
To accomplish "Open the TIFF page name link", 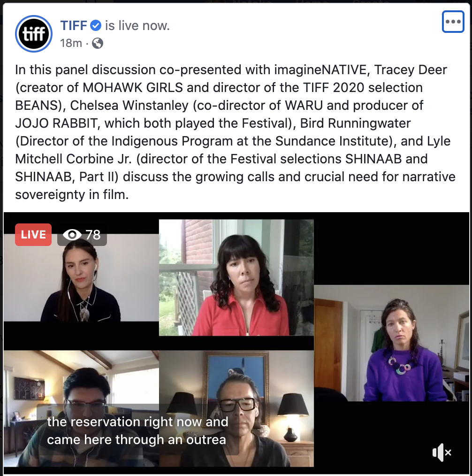I will 74,25.
